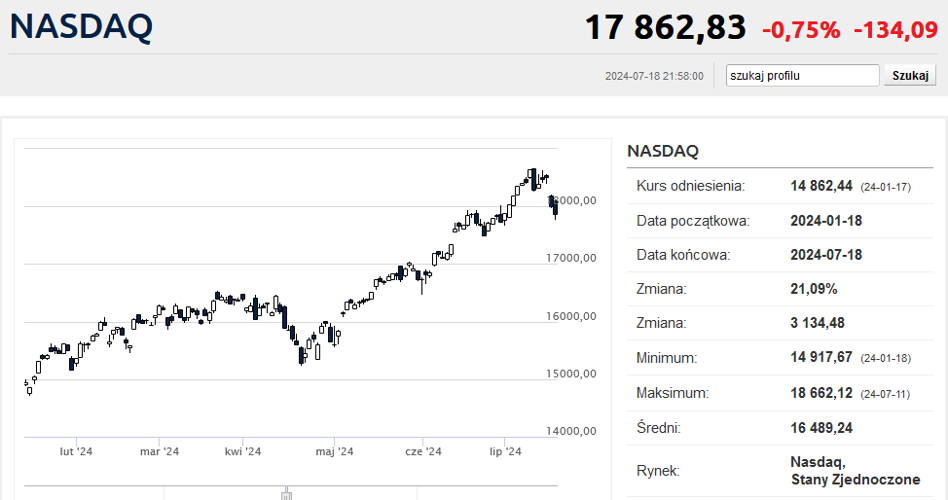Click the red -0,75% percentage change

[801, 30]
